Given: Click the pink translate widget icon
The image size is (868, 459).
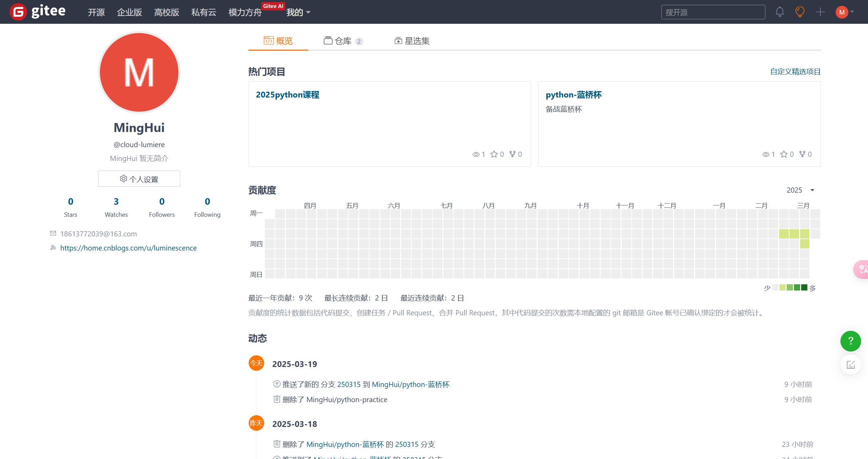Looking at the screenshot, I should tap(862, 269).
